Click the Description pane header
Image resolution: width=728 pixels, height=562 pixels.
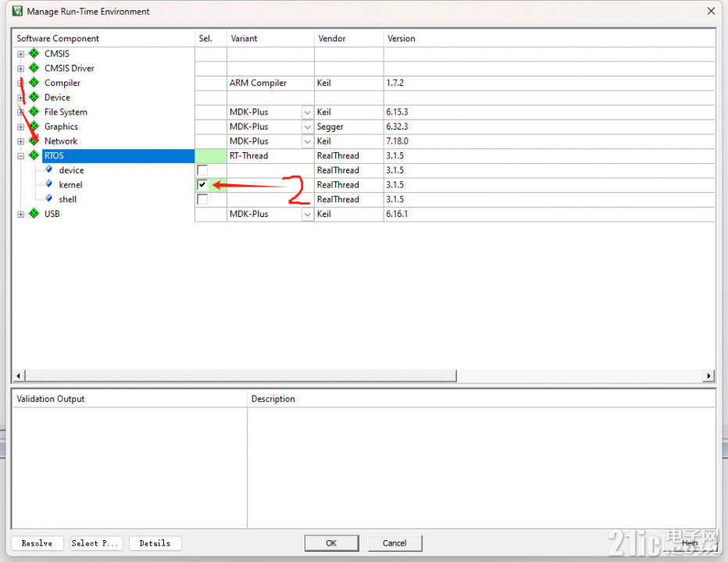coord(481,399)
